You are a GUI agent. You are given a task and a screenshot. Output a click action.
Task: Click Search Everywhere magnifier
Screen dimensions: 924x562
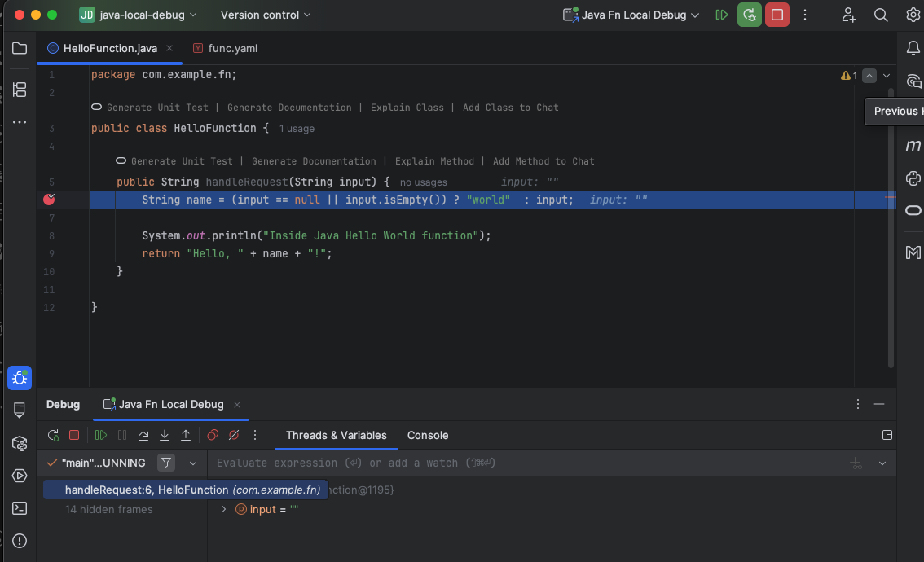point(880,15)
